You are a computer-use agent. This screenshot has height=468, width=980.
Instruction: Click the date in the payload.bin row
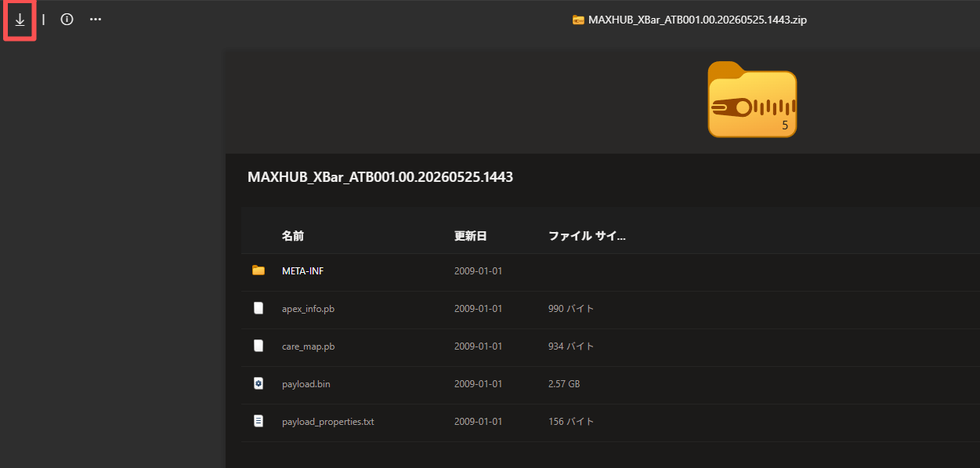tap(478, 384)
